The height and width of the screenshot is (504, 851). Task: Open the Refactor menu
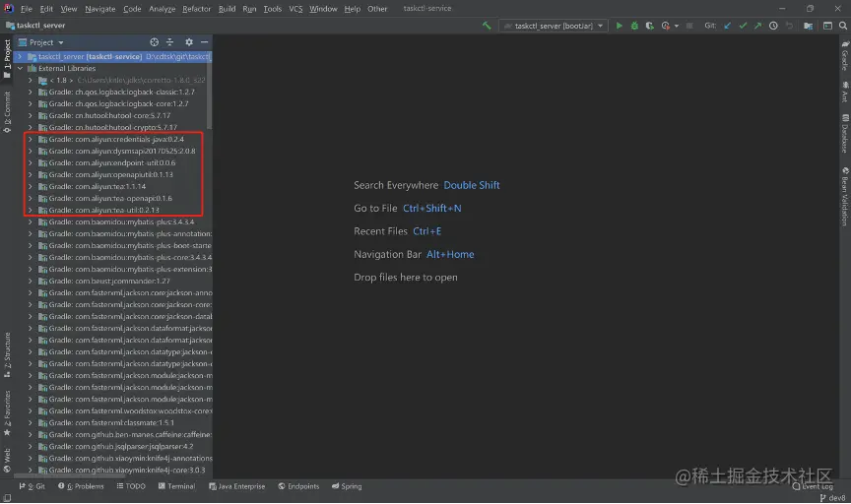[x=196, y=9]
